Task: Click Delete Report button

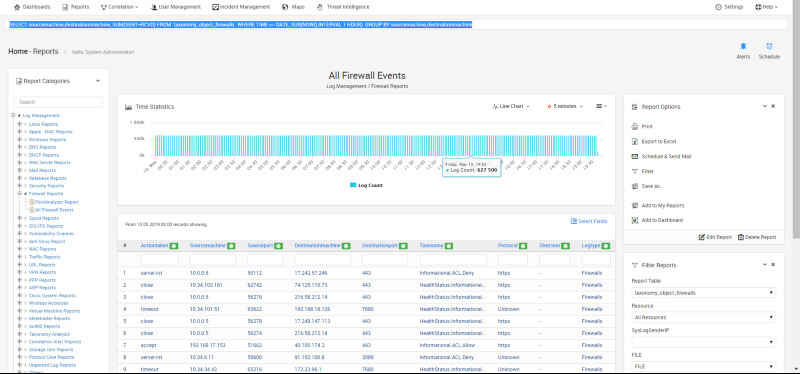Action: (x=757, y=237)
